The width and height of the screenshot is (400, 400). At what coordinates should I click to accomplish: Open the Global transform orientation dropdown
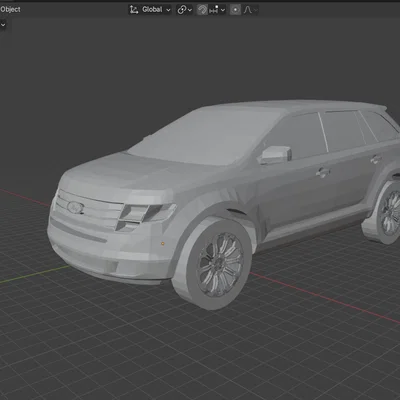point(150,10)
